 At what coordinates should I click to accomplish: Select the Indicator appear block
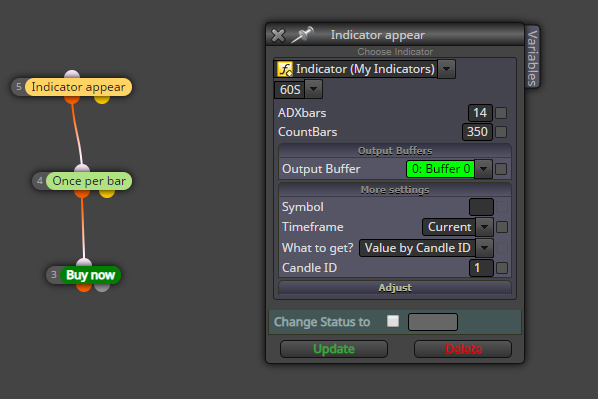[78, 87]
